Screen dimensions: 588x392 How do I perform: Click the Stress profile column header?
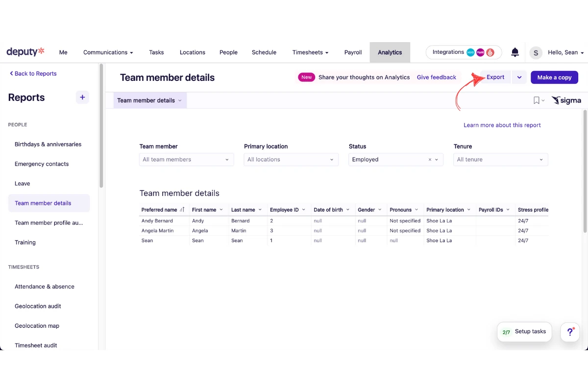click(533, 210)
